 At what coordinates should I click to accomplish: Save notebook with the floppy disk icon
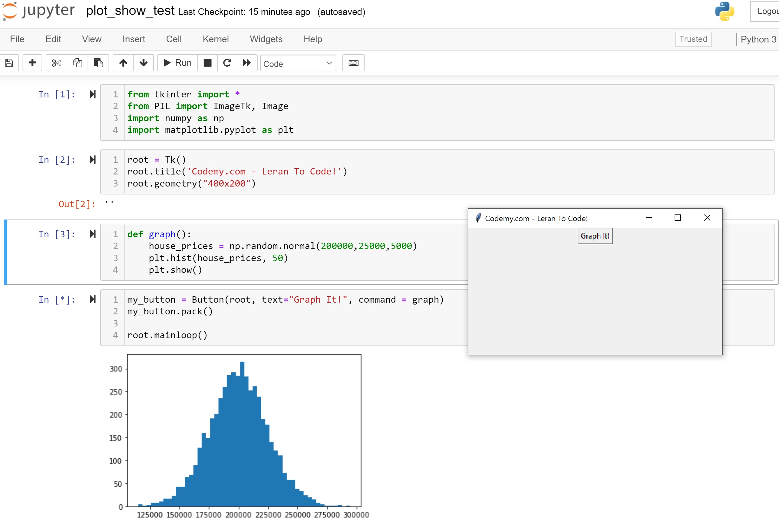point(9,62)
